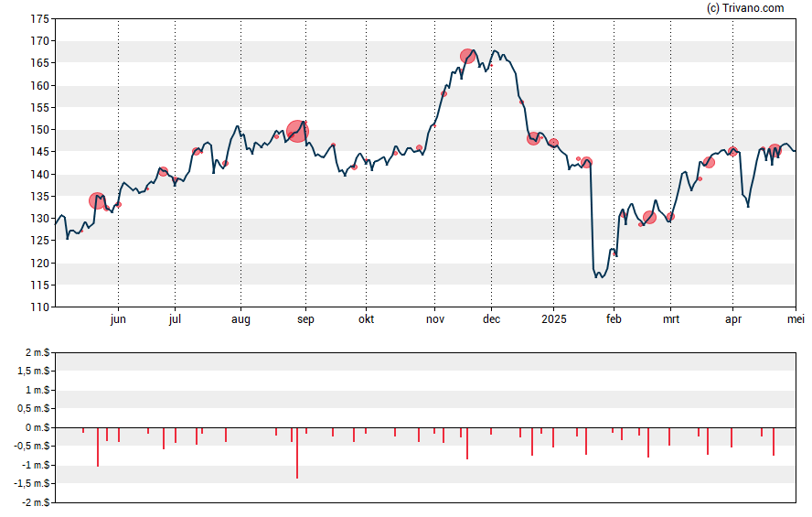Click the red bubble at the November price peak
This screenshot has height=517, width=812.
(x=467, y=56)
